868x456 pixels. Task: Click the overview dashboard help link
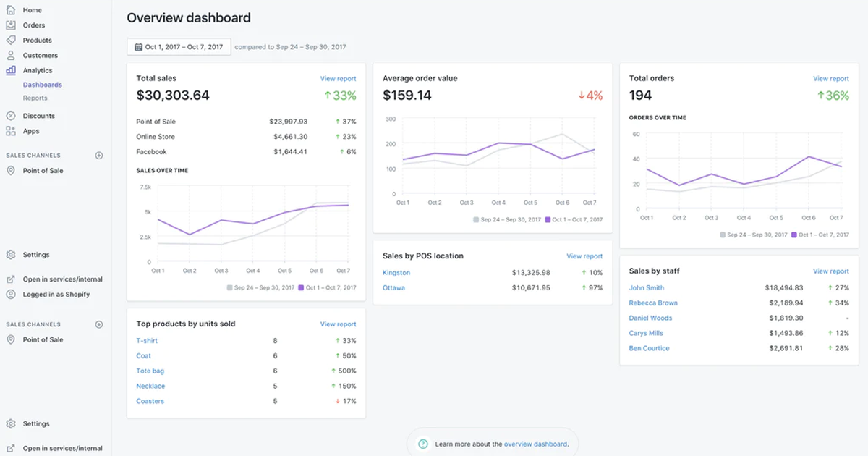coord(535,444)
